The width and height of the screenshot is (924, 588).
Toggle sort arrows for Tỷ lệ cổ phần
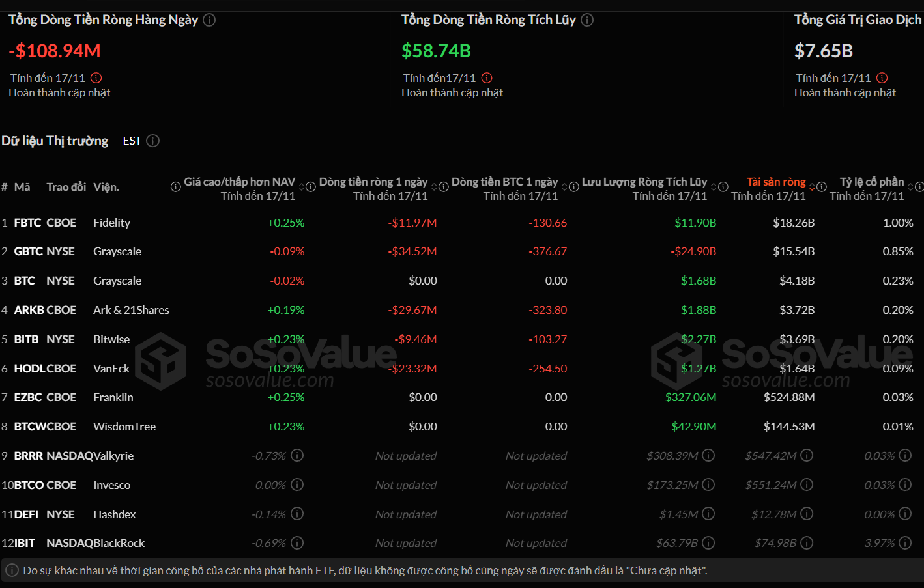click(910, 187)
